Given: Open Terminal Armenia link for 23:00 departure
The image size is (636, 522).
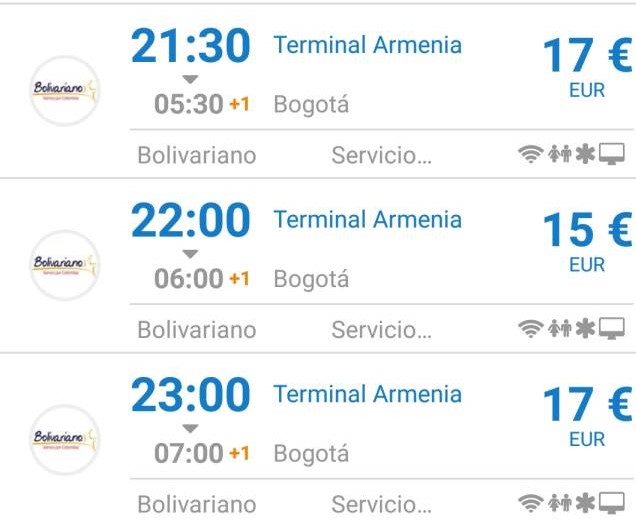Looking at the screenshot, I should [x=367, y=394].
